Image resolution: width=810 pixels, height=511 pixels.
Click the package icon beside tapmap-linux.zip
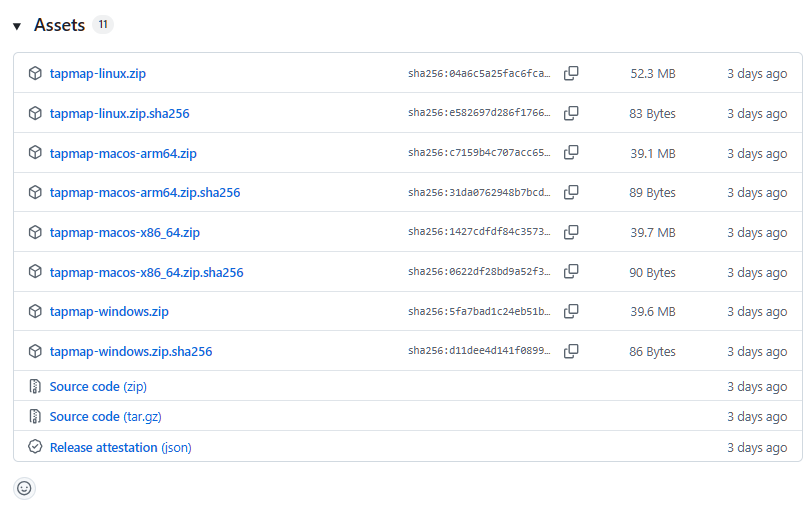(35, 73)
